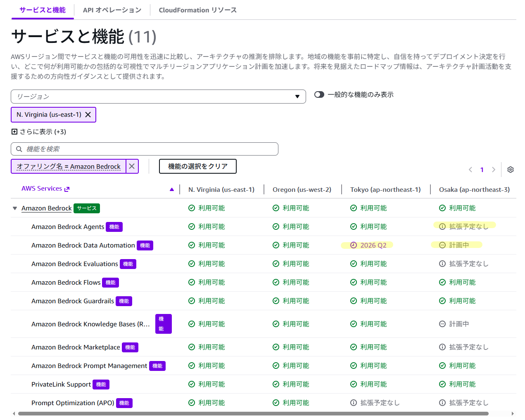Click the サービスと機能 (11) heading
Viewport: 525px width, 420px height.
point(84,37)
